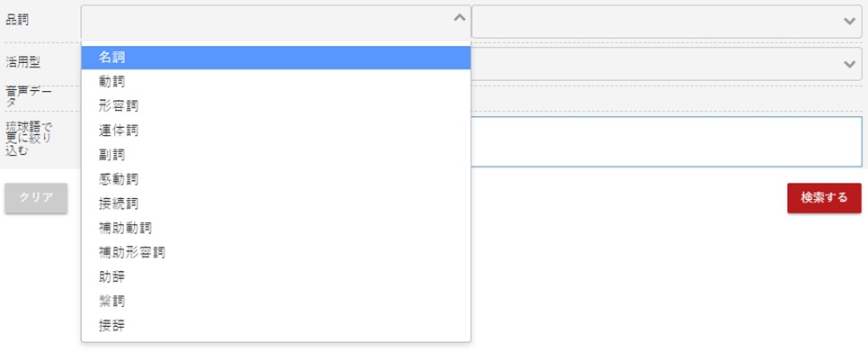Click the クリア button
868x353 pixels.
point(37,198)
